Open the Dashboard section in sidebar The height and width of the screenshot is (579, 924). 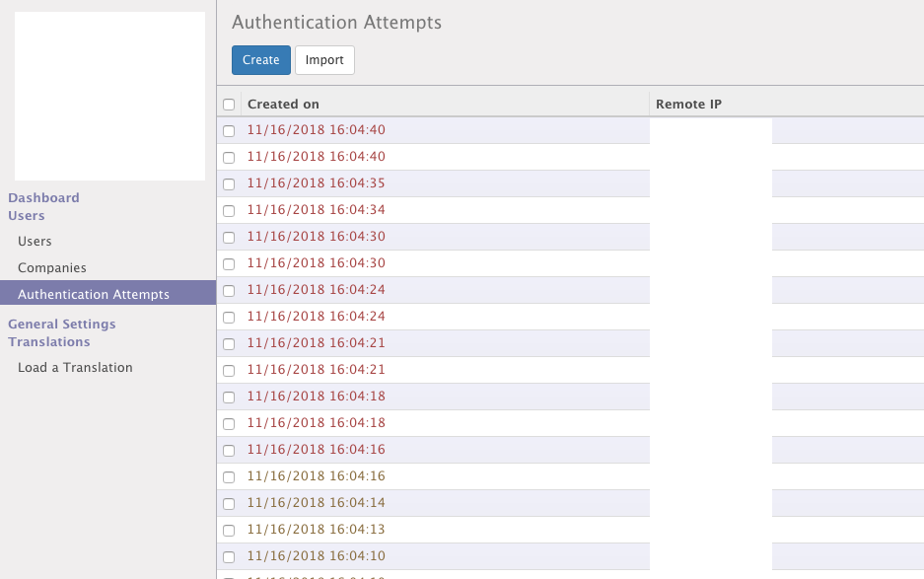[43, 197]
